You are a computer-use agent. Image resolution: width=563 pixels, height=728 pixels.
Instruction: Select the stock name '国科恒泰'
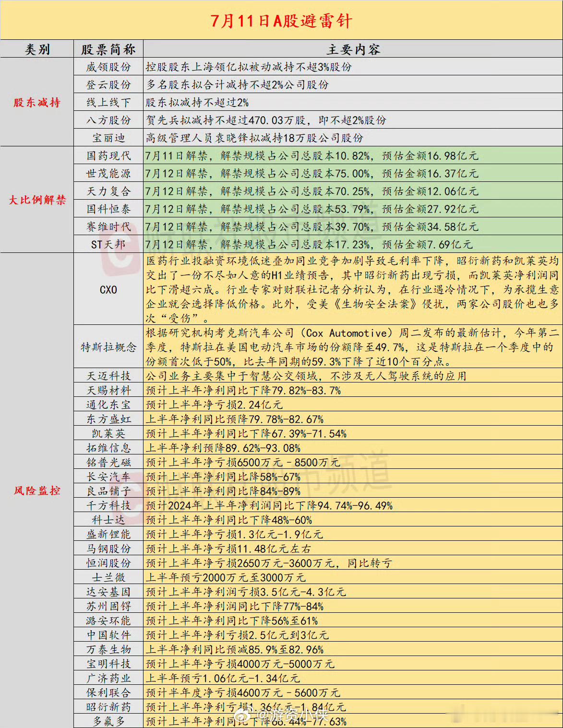point(108,209)
